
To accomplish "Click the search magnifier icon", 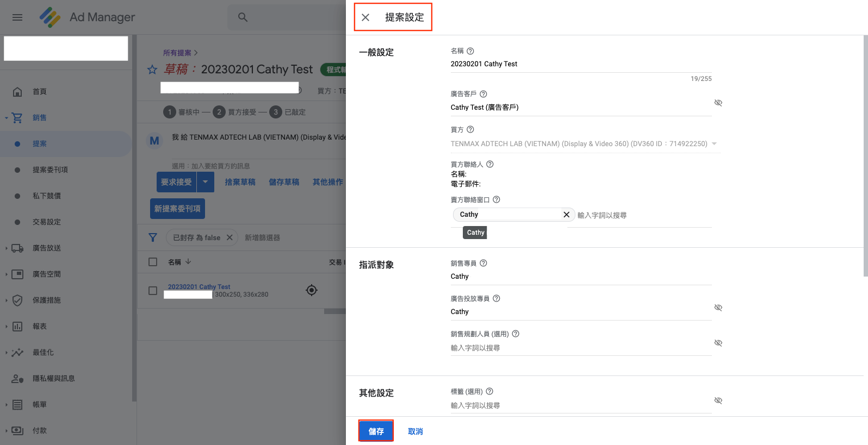I will (x=243, y=17).
